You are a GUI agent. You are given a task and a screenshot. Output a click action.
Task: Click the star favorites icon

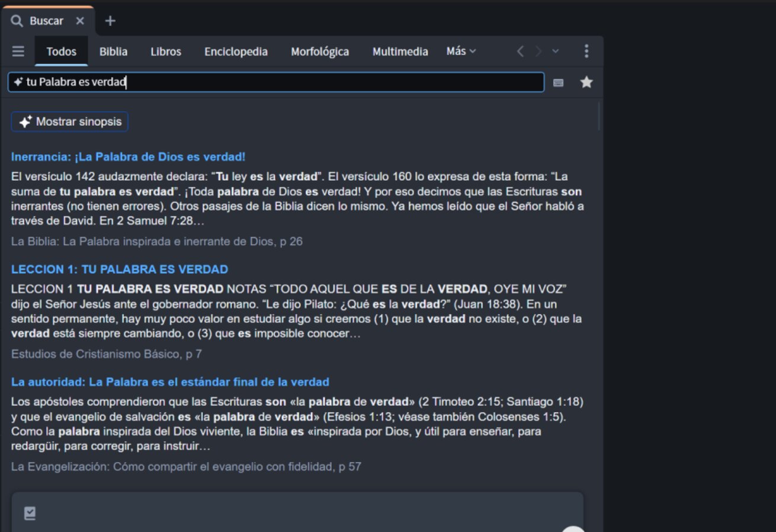[x=586, y=82]
